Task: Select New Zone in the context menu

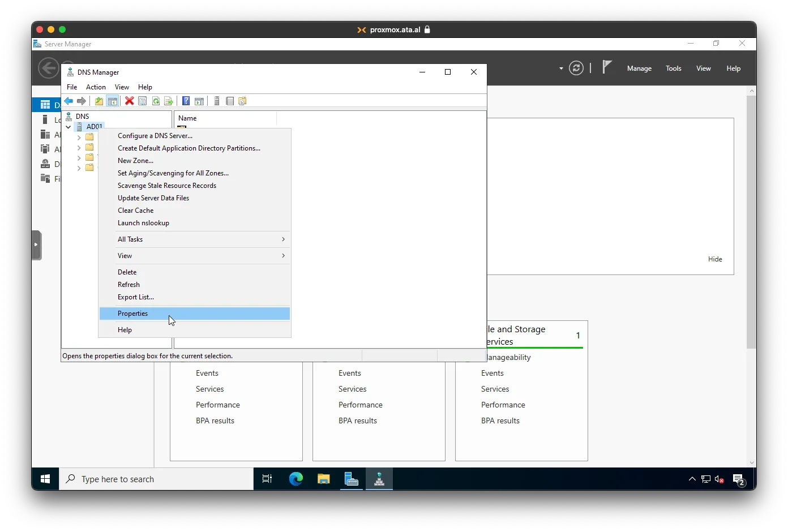Action: coord(195,161)
